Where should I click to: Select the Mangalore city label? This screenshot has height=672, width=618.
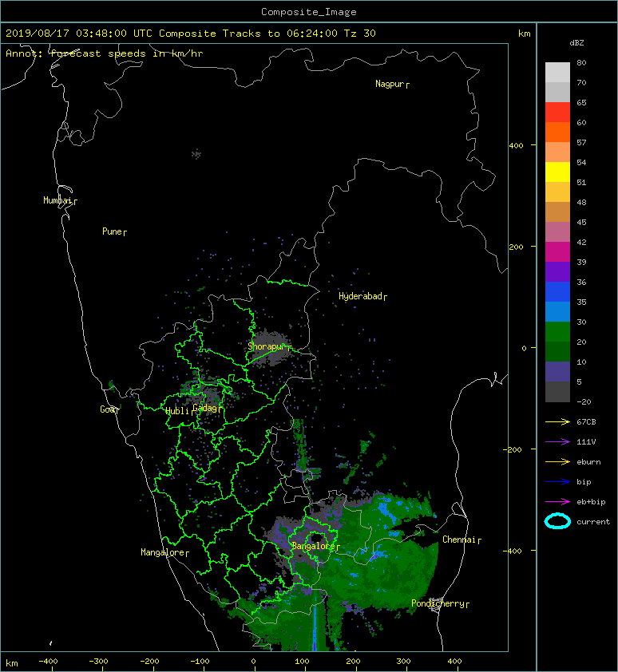click(163, 553)
